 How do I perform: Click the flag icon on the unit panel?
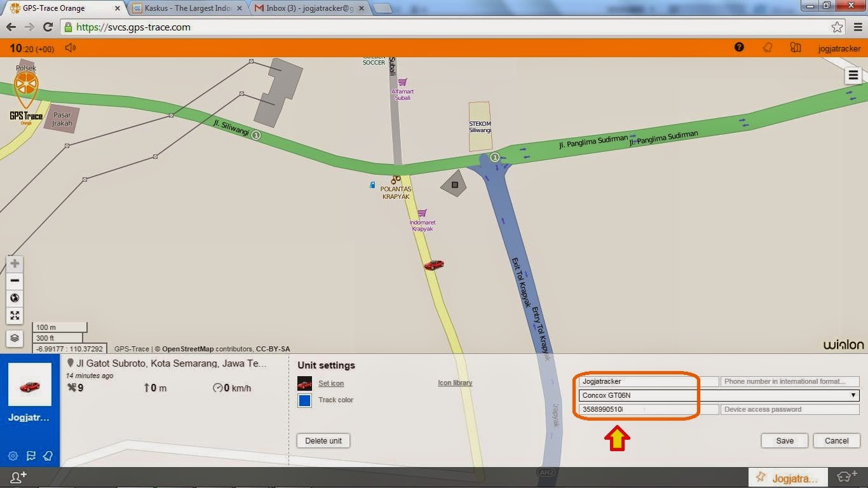pyautogui.click(x=31, y=456)
